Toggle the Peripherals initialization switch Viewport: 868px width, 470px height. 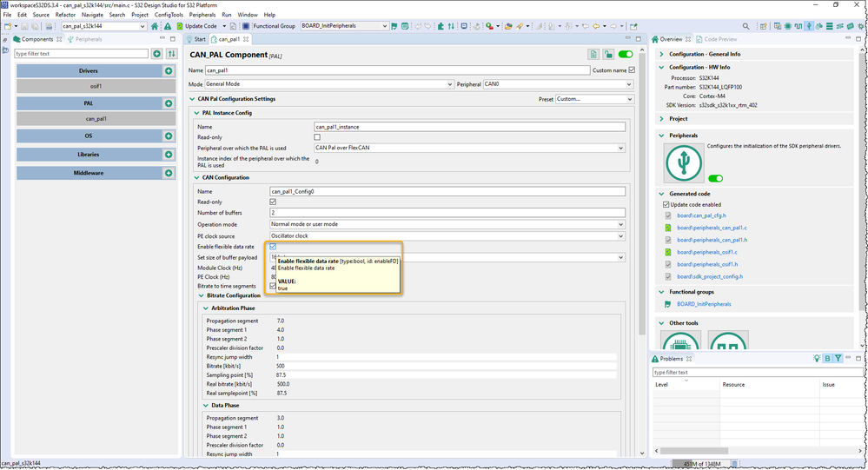click(x=714, y=178)
